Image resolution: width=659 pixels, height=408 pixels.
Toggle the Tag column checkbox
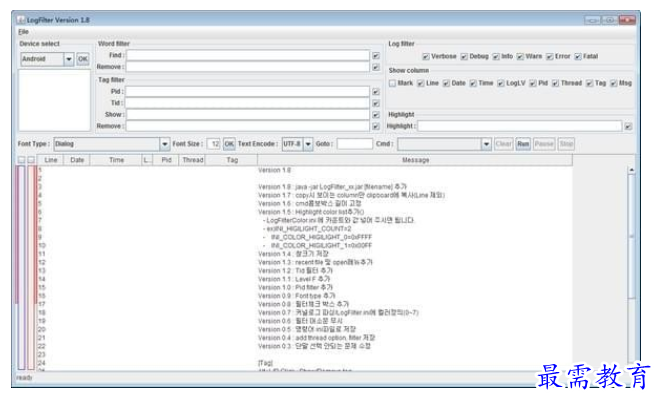click(x=590, y=83)
